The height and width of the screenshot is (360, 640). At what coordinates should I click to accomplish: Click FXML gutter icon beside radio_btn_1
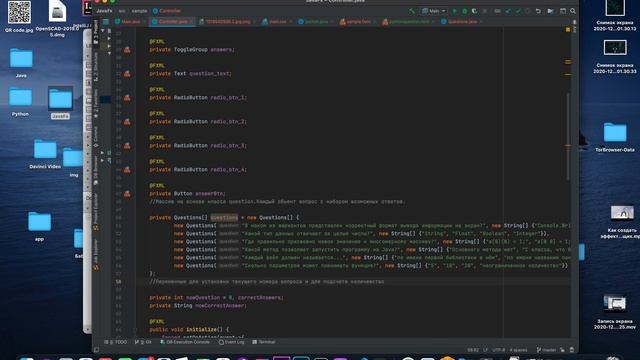pos(127,98)
